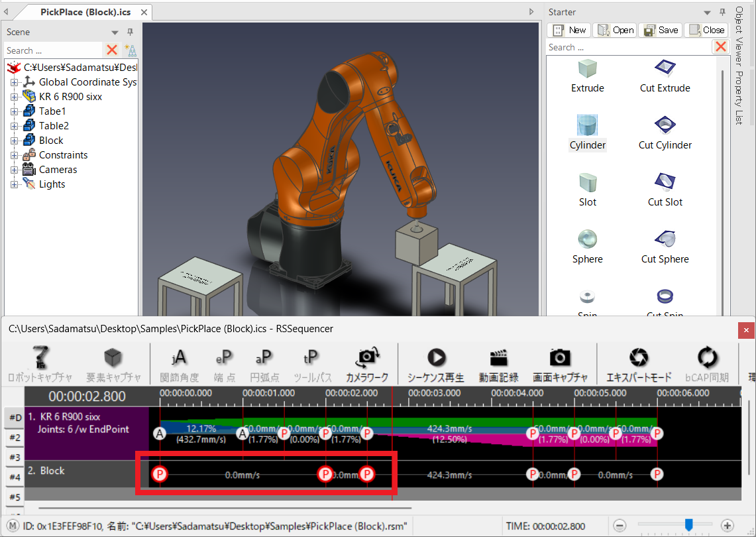756x537 pixels.
Task: Expand the Global Coordinate System node
Action: click(x=14, y=82)
